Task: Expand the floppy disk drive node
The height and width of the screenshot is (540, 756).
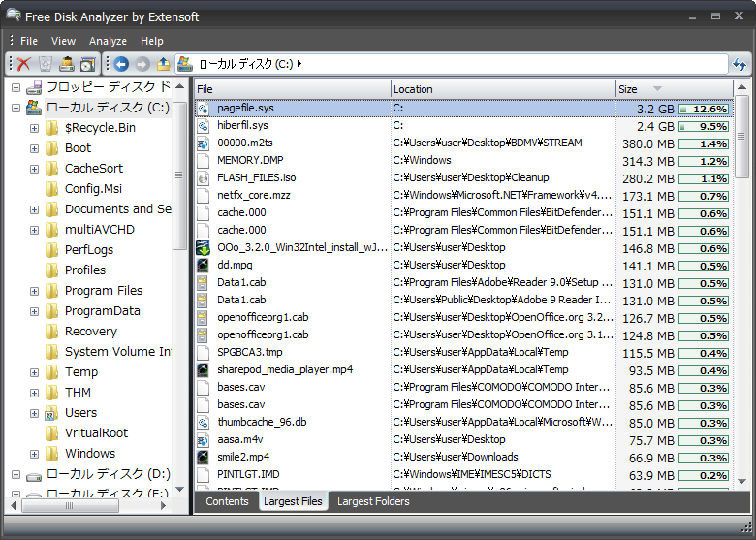Action: (16, 87)
